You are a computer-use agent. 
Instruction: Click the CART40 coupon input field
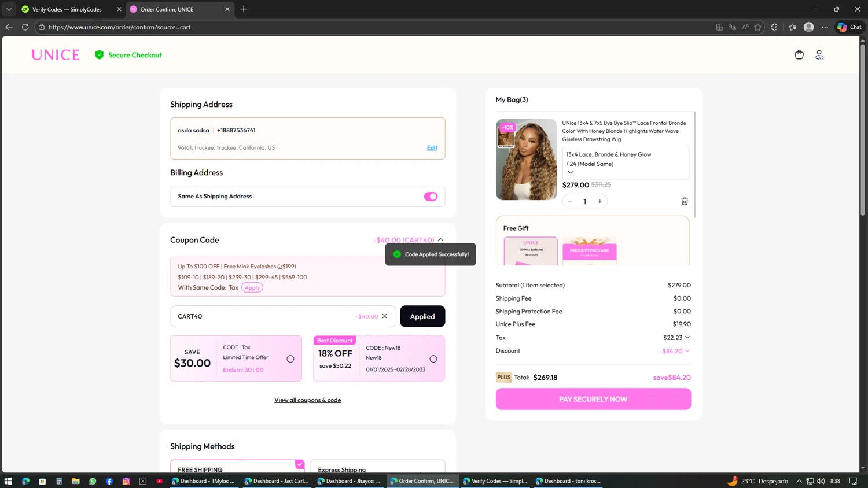[283, 316]
